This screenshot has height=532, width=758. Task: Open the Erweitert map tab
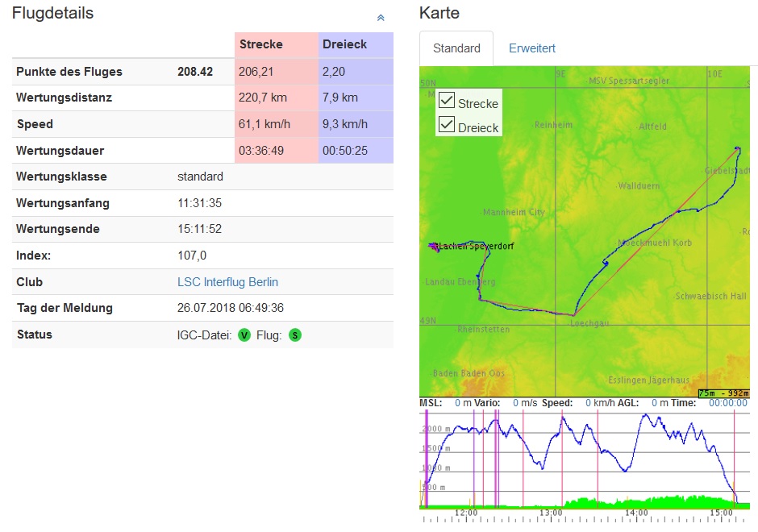pos(531,48)
